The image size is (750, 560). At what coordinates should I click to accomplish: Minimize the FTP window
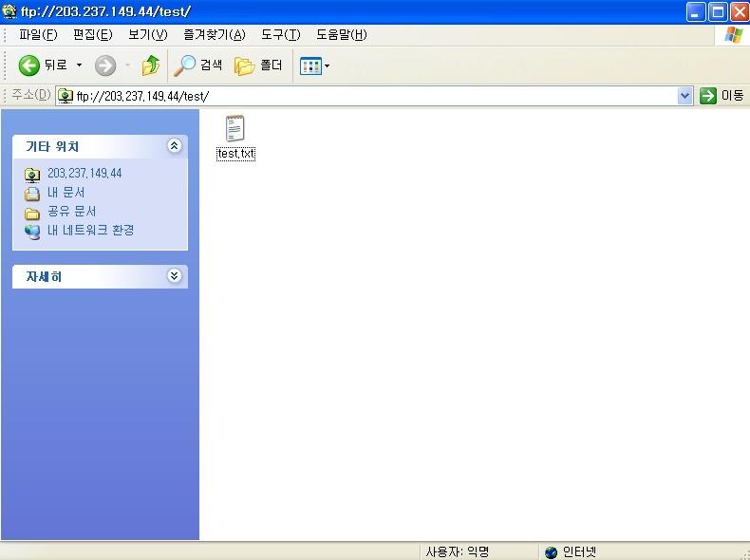click(x=696, y=12)
